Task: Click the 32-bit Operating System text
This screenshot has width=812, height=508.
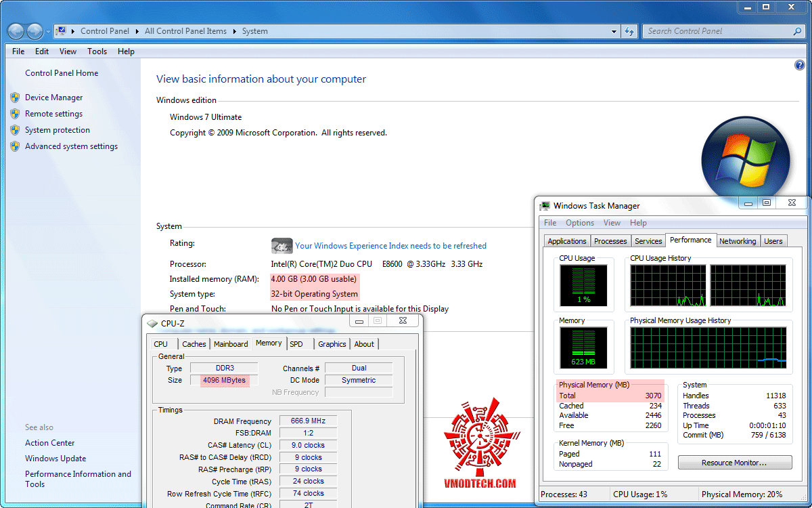Action: pos(314,294)
